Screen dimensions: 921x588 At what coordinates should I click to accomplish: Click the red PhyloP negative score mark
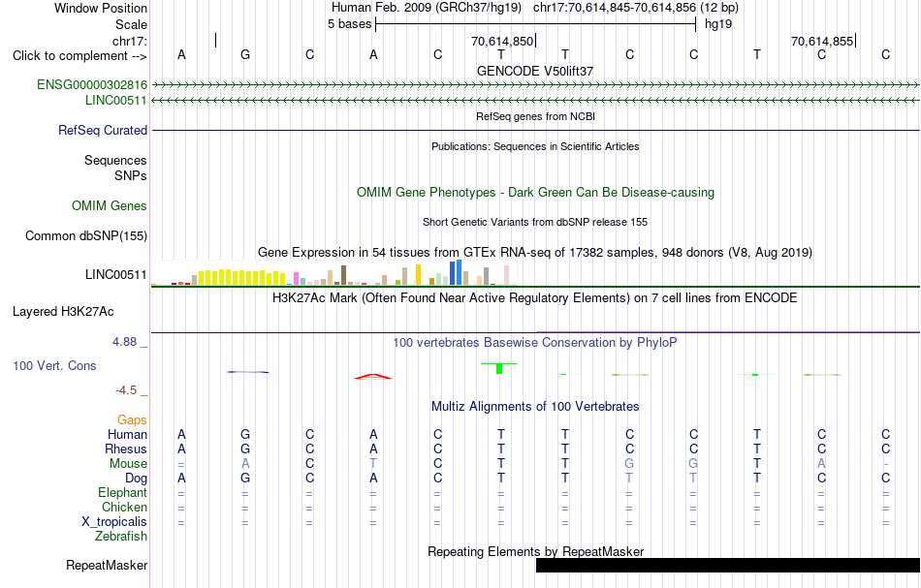coord(373,377)
